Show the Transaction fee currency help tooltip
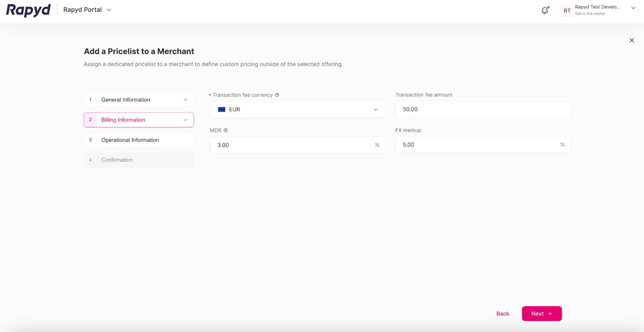Image resolution: width=644 pixels, height=332 pixels. coord(277,95)
